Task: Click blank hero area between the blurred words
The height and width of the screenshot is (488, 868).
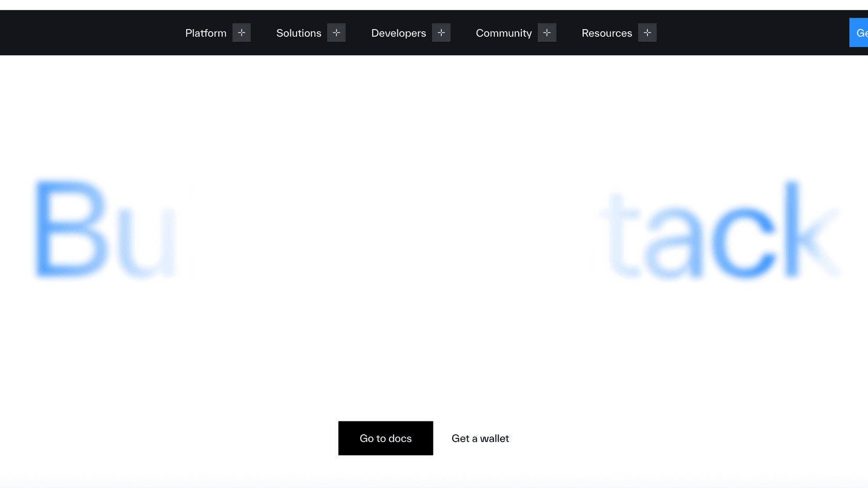Action: [x=388, y=233]
